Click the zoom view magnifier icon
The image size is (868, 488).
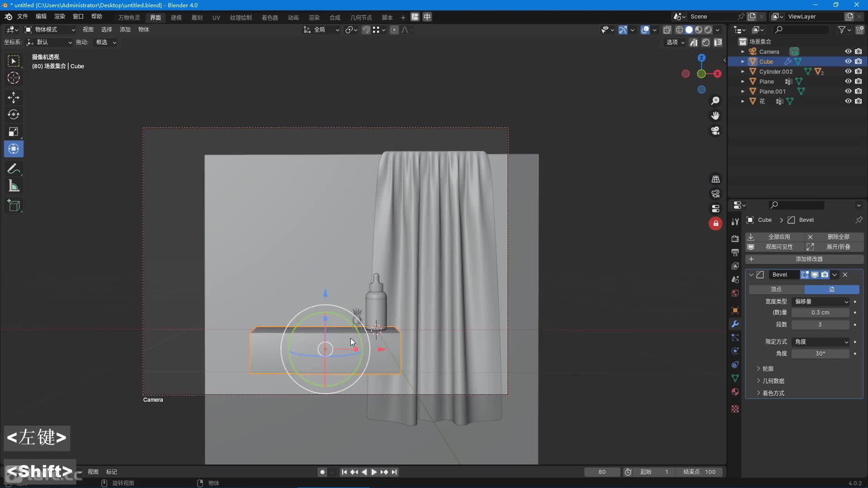715,101
